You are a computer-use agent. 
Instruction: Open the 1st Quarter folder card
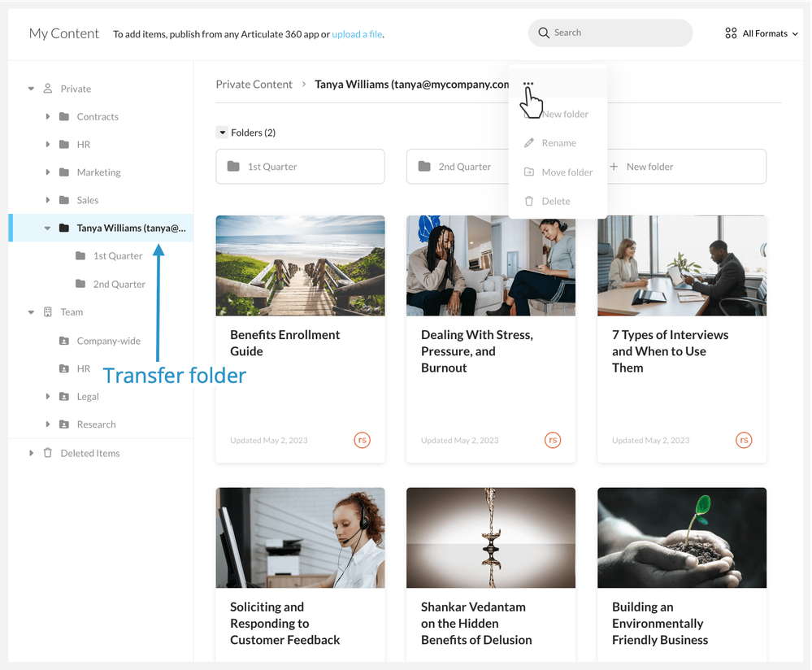coord(301,167)
